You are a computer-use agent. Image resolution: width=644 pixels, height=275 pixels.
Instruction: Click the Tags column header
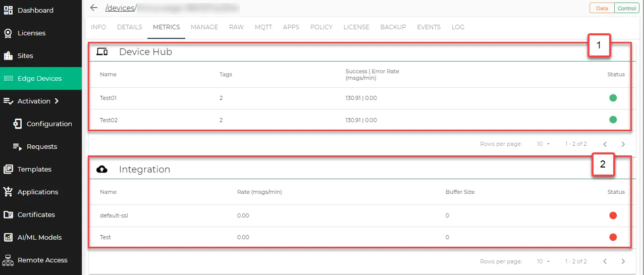click(226, 74)
